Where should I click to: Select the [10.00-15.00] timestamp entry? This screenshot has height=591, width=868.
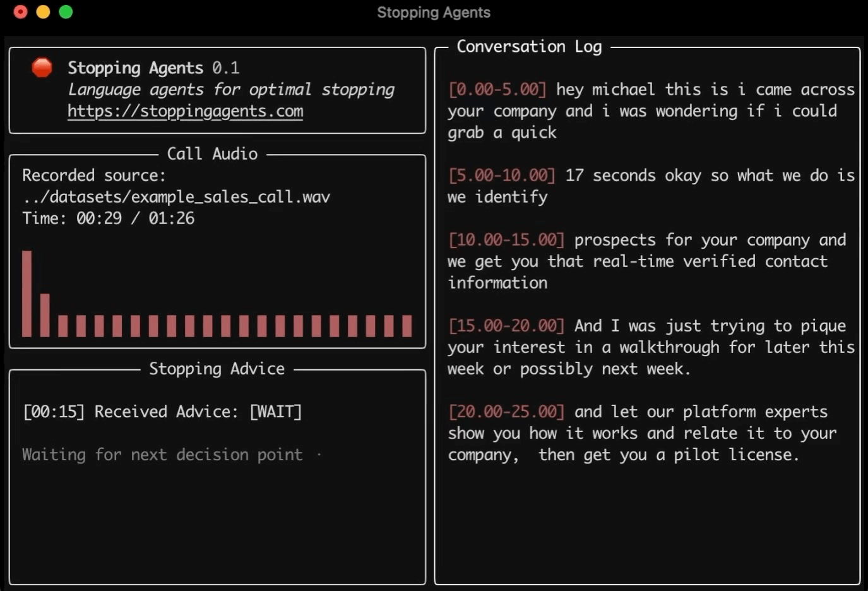(x=506, y=240)
